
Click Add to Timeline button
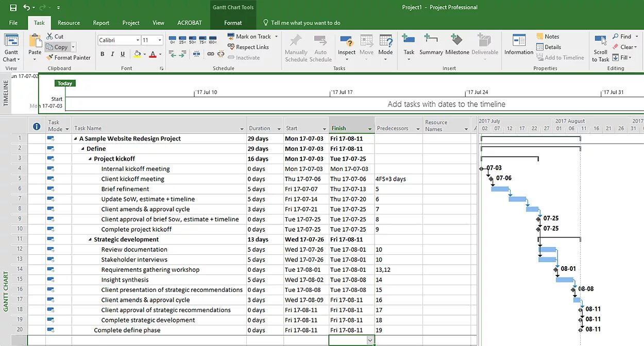(x=560, y=58)
